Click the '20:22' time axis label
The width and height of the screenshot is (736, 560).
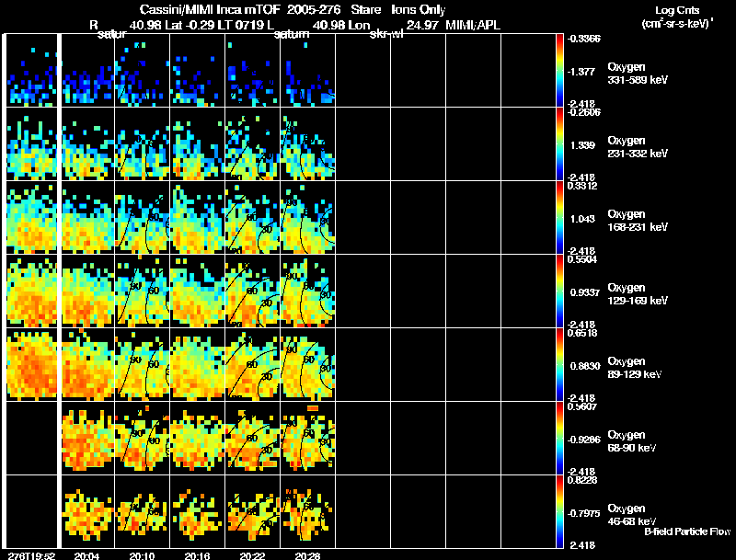(x=252, y=556)
